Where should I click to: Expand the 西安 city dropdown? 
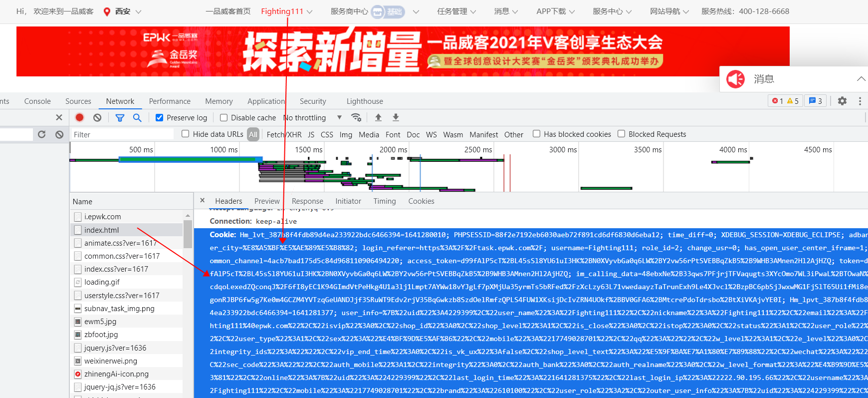[139, 11]
